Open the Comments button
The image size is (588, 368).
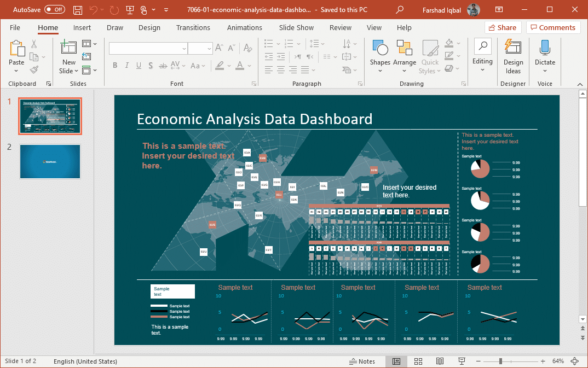pyautogui.click(x=553, y=27)
